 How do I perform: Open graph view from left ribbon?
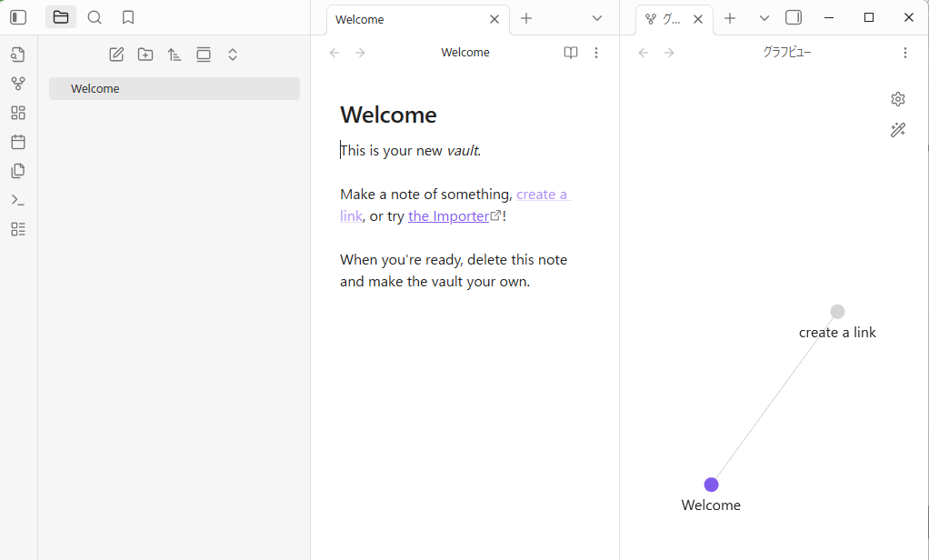18,84
